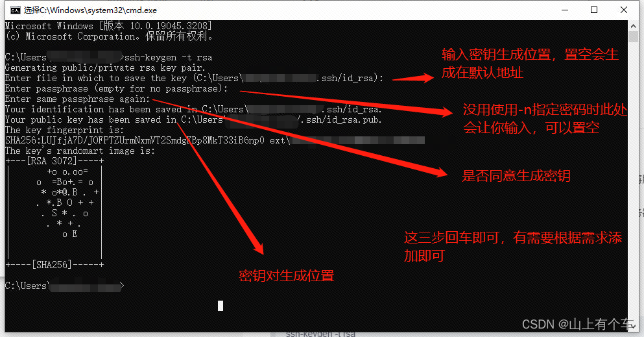The image size is (644, 337).
Task: Click the 'Enter file in which to save' line
Action: [x=195, y=78]
